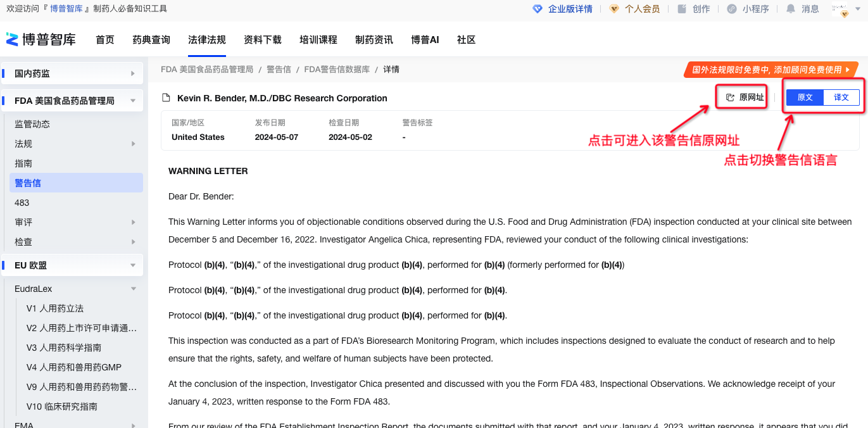Viewport: 868px width, 428px height.
Task: Collapse EudraLex tree arrow
Action: pos(133,289)
